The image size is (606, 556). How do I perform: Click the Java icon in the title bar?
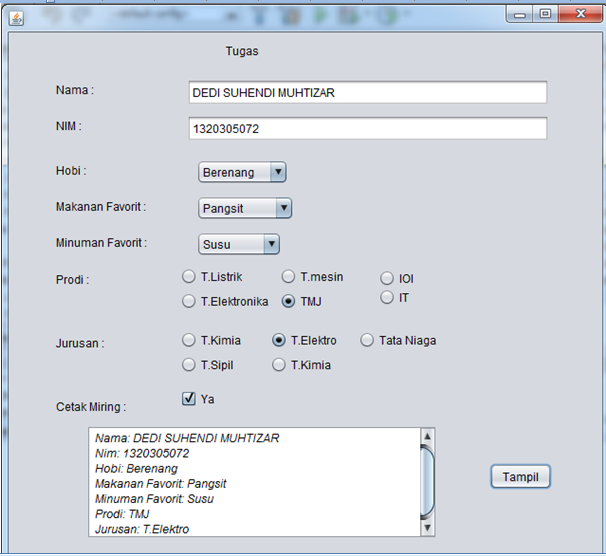[16, 18]
